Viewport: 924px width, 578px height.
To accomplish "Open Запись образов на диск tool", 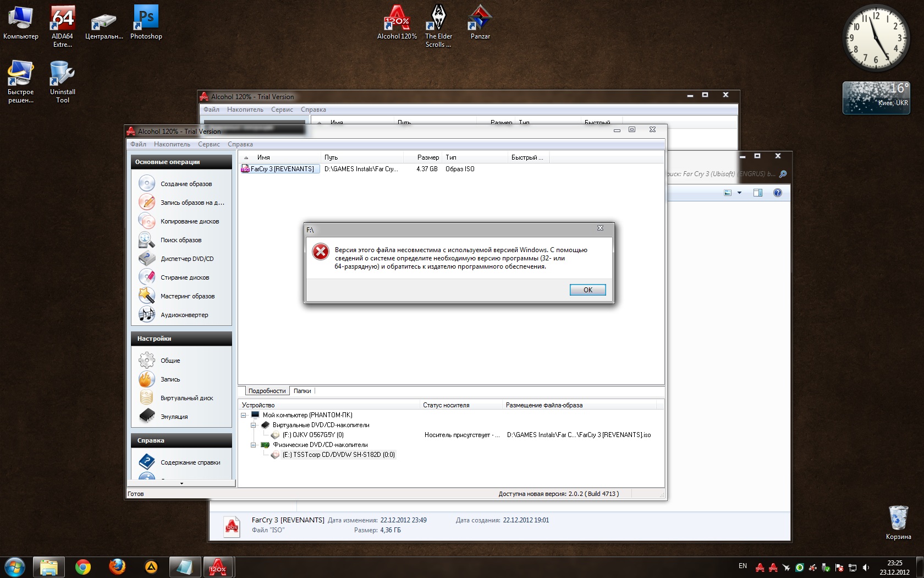I will (192, 203).
